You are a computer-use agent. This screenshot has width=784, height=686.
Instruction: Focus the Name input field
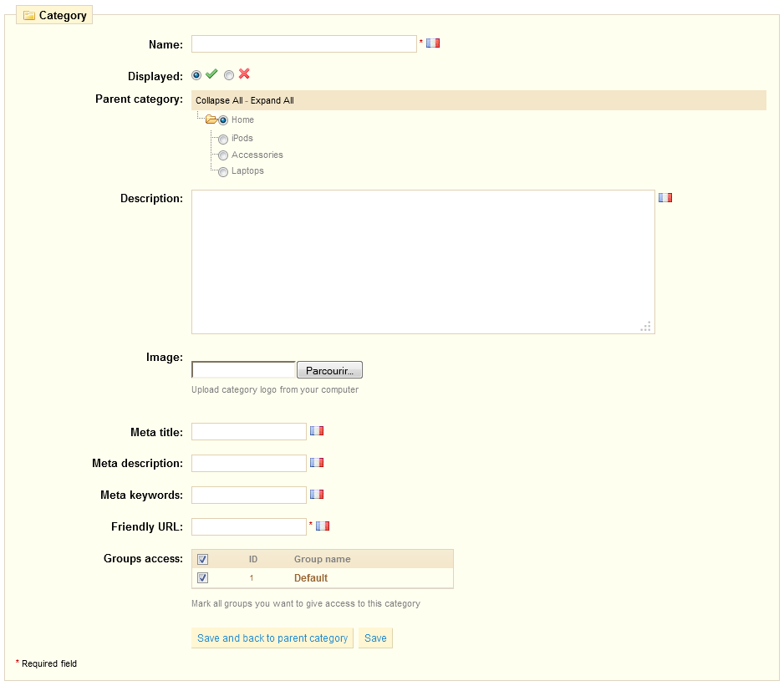pyautogui.click(x=304, y=44)
